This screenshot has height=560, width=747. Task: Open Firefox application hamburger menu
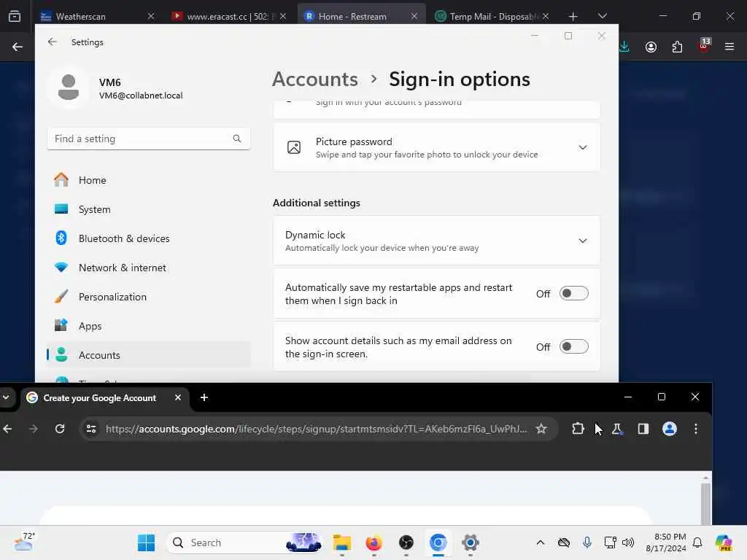[x=729, y=47]
